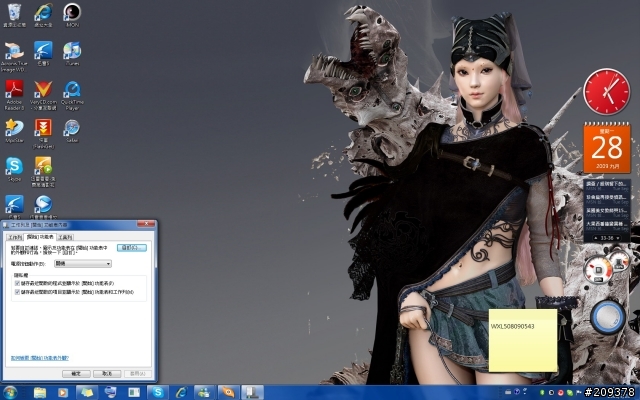Select the FlashGet desktop shortcut
Screen dimensions: 640x400
click(x=43, y=133)
